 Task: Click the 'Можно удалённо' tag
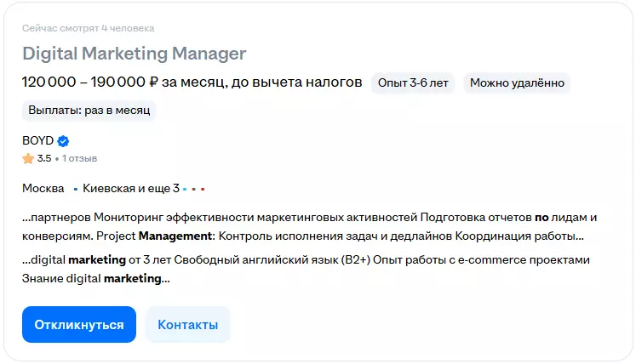(516, 82)
